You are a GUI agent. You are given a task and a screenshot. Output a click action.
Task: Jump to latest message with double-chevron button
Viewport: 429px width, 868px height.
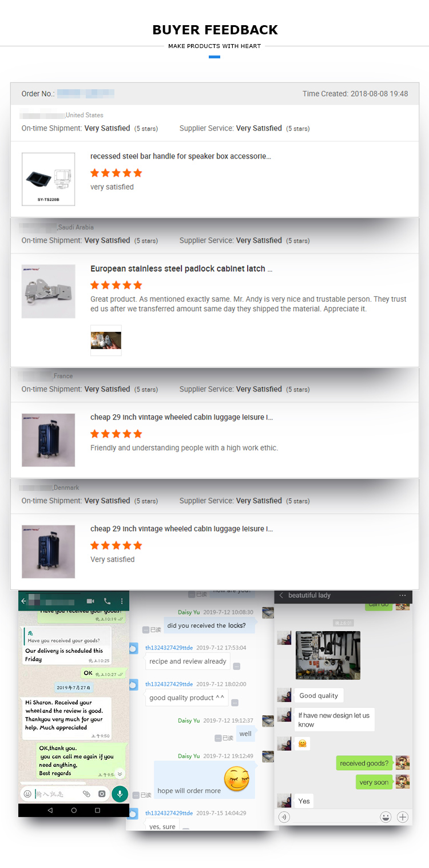[x=120, y=773]
